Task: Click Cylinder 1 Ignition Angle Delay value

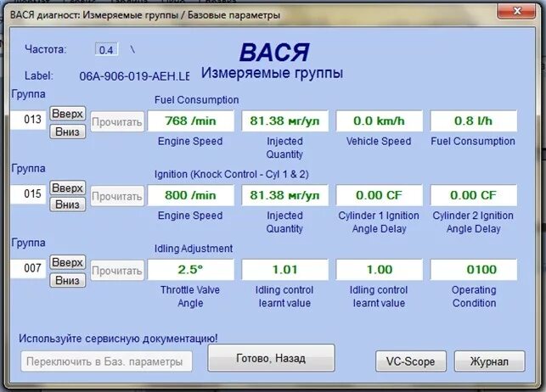Action: tap(380, 195)
